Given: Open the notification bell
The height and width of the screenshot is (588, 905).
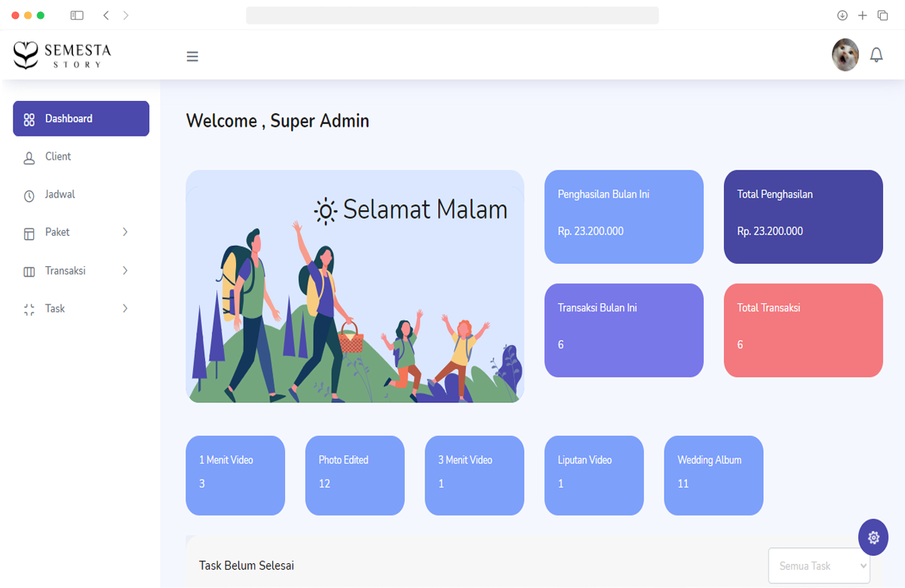Looking at the screenshot, I should (876, 55).
